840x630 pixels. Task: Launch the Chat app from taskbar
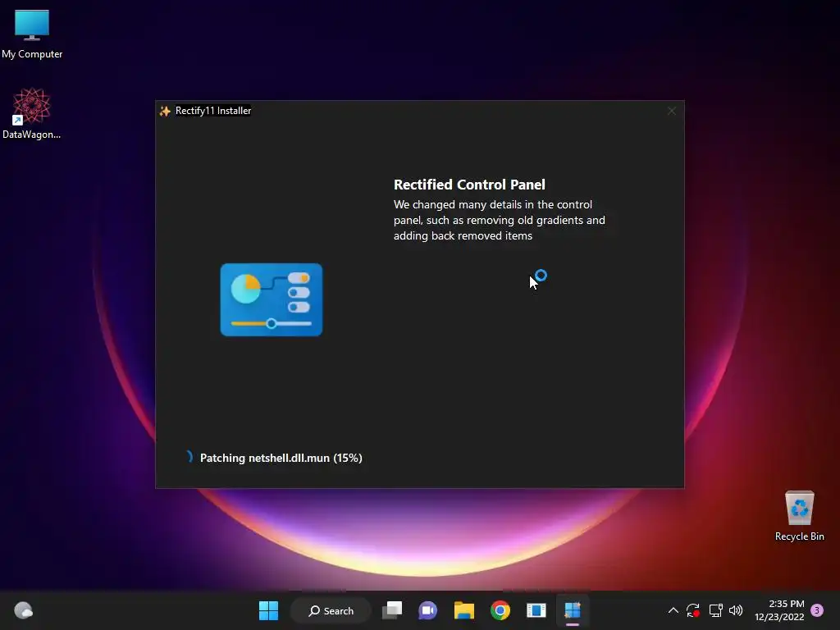click(427, 610)
